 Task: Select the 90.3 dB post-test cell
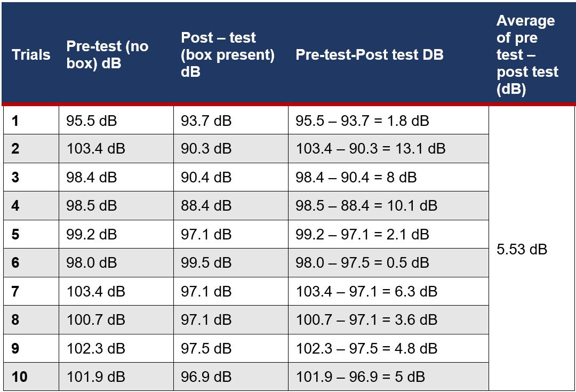(x=231, y=149)
